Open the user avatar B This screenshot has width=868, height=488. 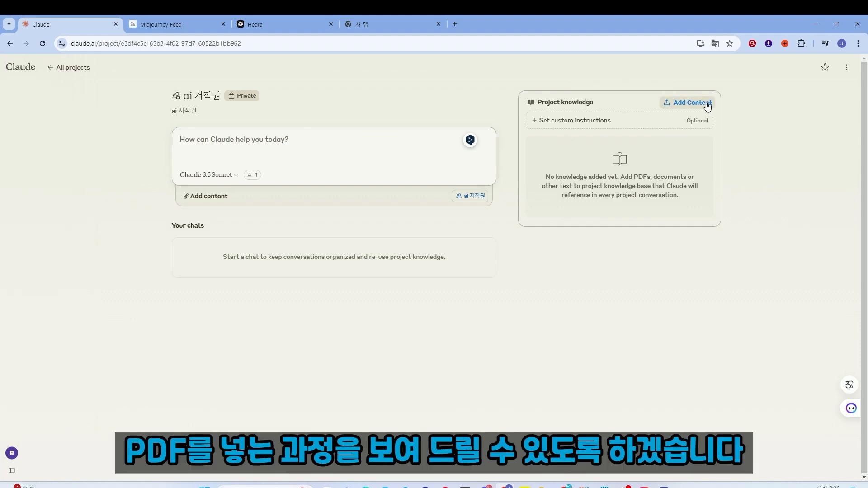click(12, 453)
